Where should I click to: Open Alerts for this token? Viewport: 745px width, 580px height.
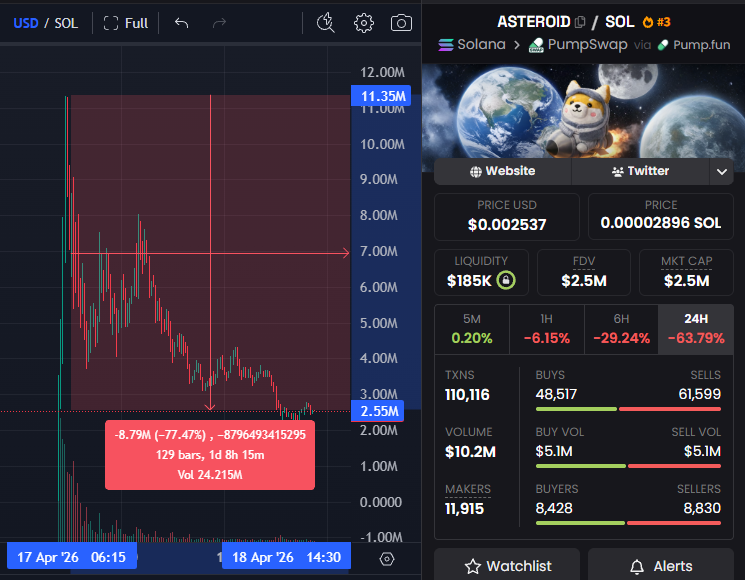(x=661, y=566)
